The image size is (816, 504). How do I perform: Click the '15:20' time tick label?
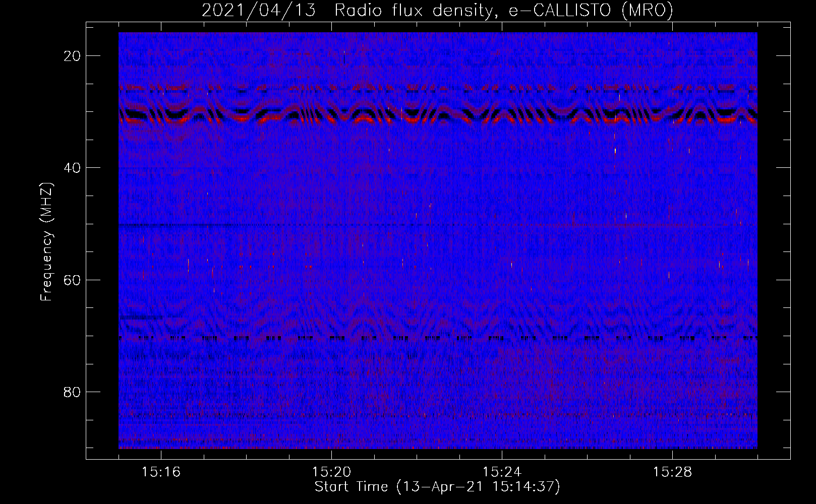[331, 472]
